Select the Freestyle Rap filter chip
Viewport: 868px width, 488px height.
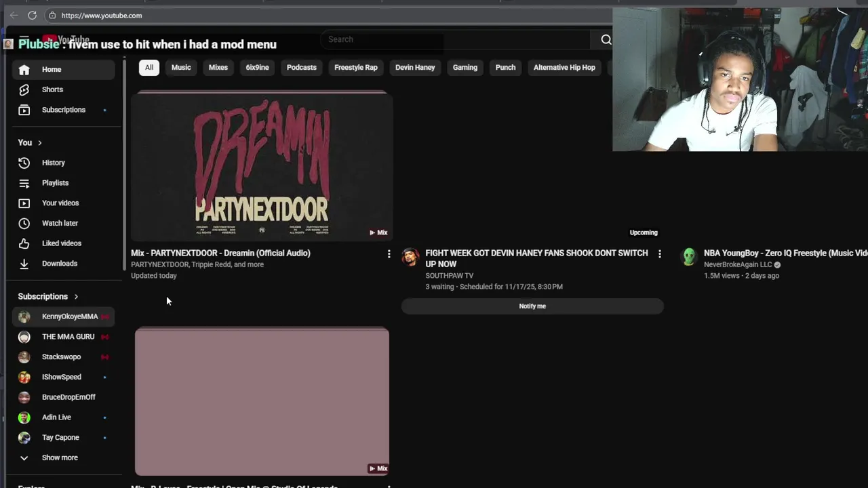(x=356, y=67)
